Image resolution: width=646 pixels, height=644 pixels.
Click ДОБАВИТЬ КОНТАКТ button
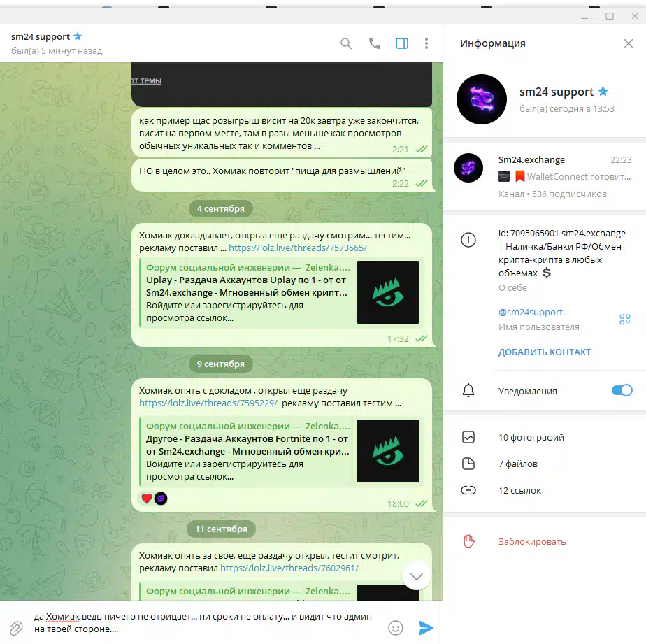(545, 352)
